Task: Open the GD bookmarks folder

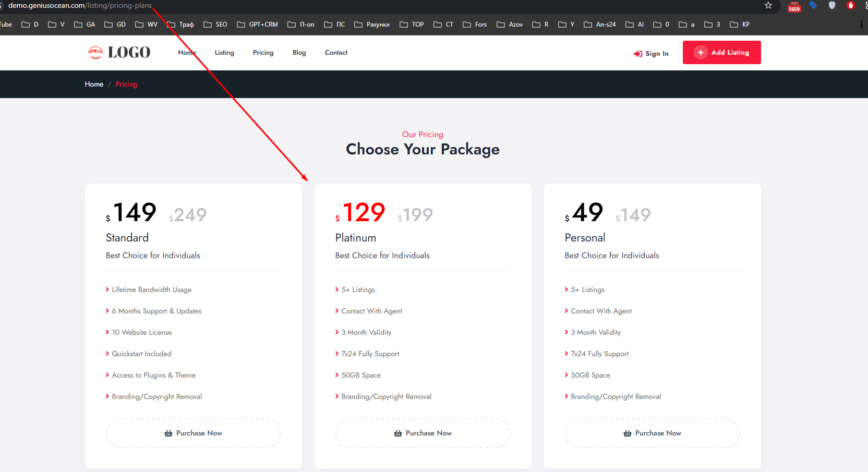Action: [x=115, y=25]
